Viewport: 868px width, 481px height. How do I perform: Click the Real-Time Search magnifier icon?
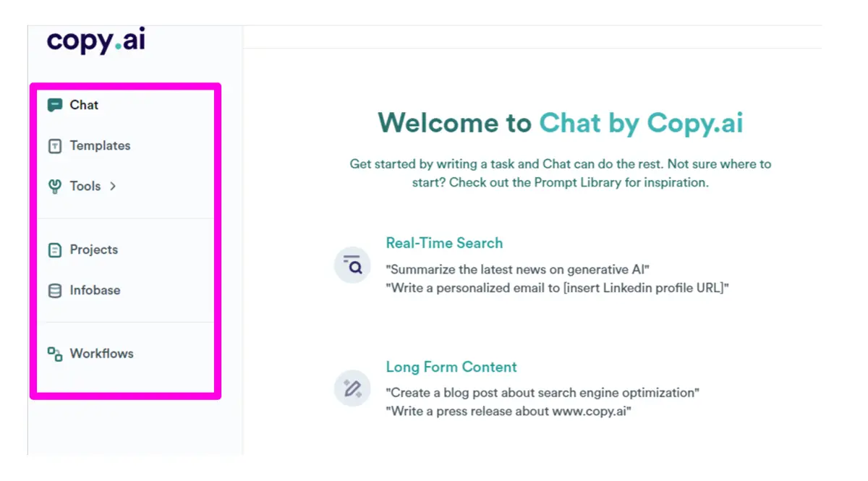pyautogui.click(x=352, y=265)
